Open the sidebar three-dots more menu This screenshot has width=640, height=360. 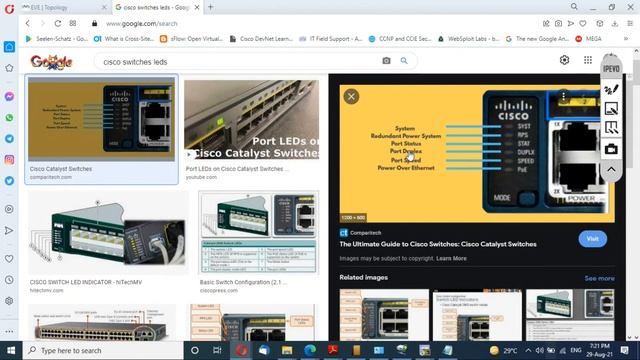[9, 332]
